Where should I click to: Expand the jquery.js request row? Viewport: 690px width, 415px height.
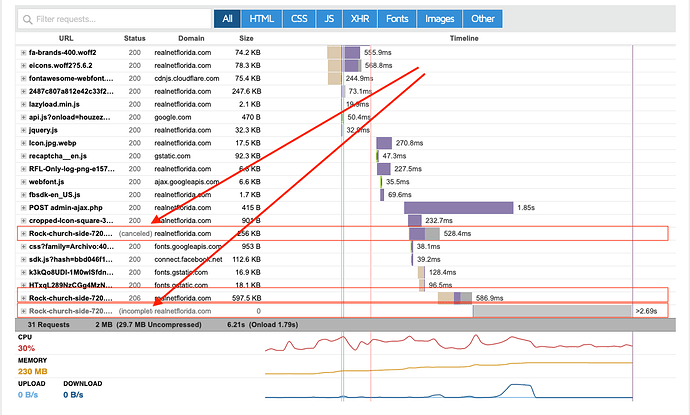click(23, 130)
